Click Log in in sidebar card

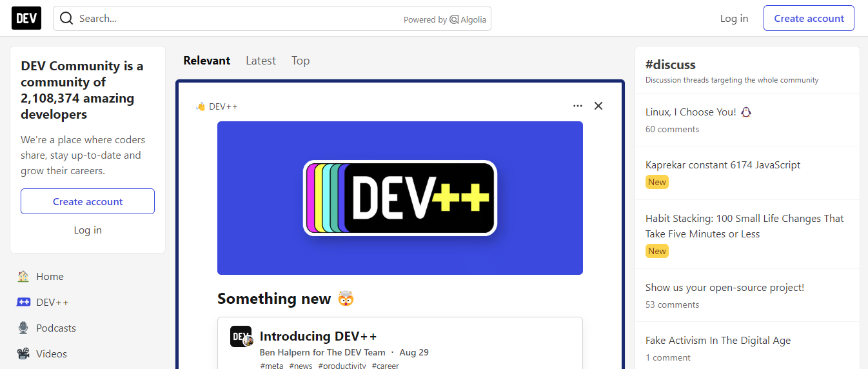tap(88, 230)
